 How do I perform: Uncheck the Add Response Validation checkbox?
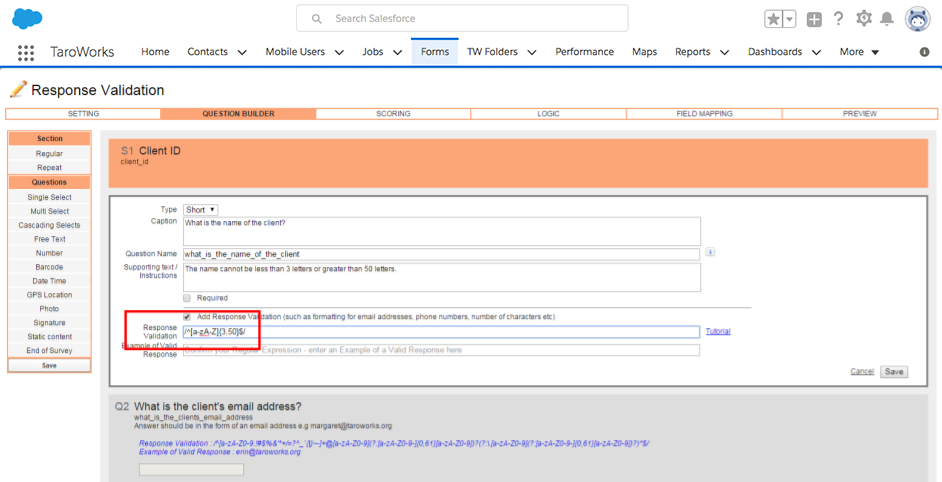point(187,316)
